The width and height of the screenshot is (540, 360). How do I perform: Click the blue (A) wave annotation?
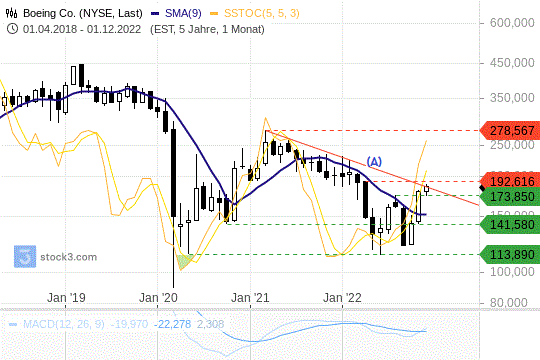tap(374, 162)
